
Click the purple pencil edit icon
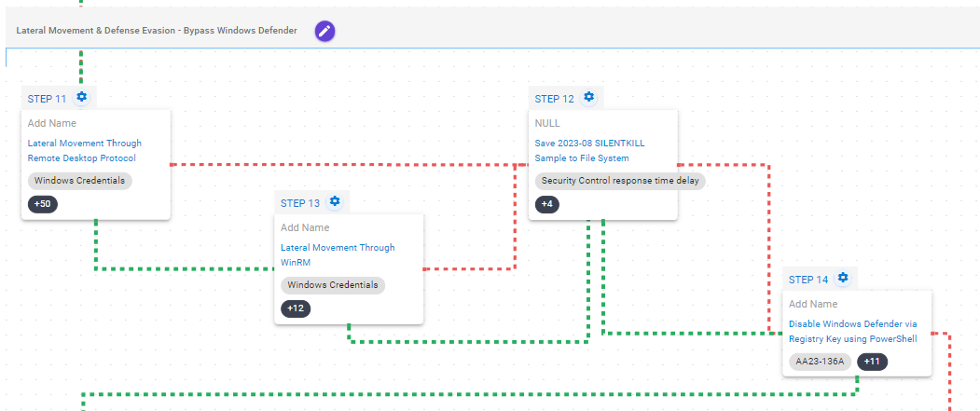(324, 31)
